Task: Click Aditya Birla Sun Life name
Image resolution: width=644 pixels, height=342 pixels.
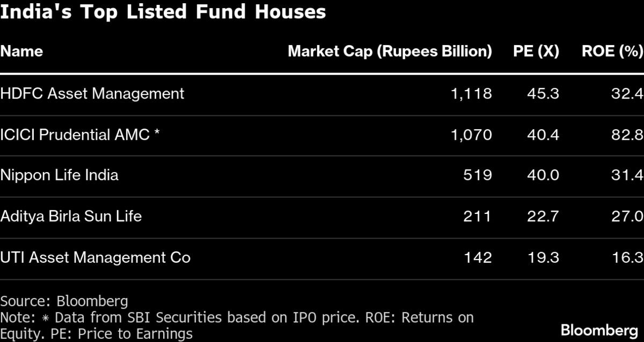Action: (71, 217)
